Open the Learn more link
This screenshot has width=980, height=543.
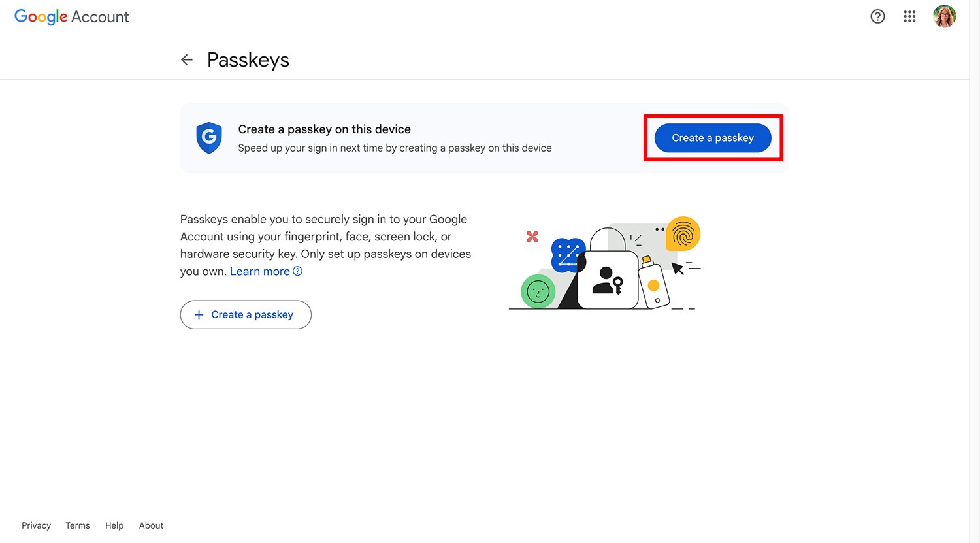click(260, 271)
